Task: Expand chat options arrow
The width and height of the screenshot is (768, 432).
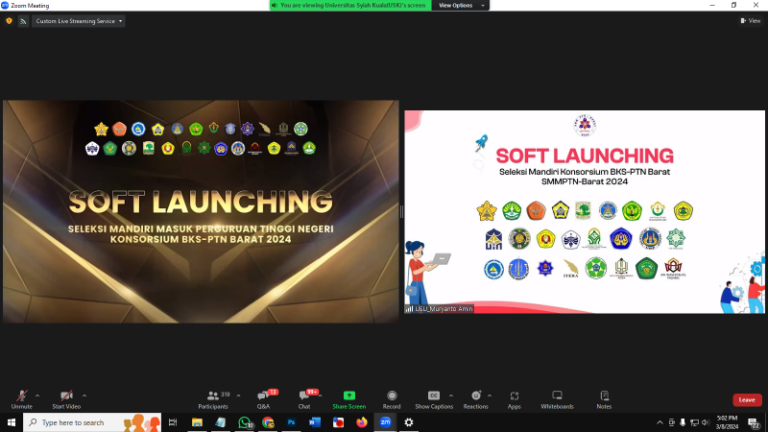Action: pos(320,396)
